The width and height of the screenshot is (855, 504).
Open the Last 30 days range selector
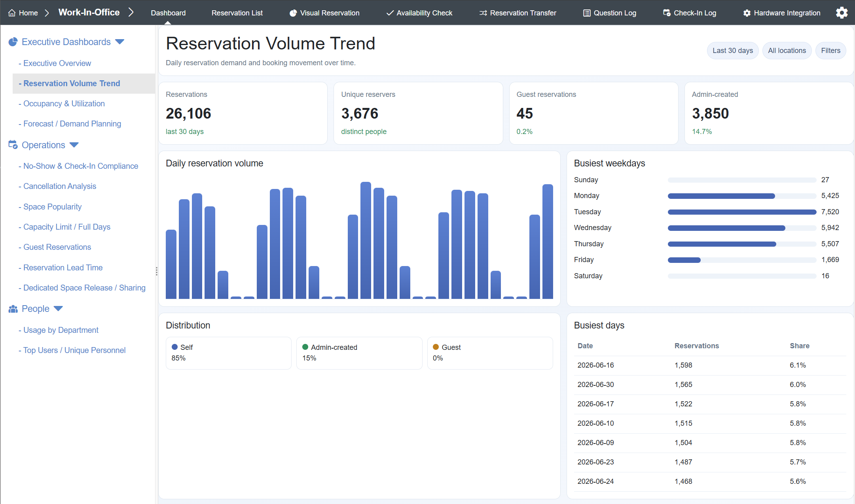[733, 51]
